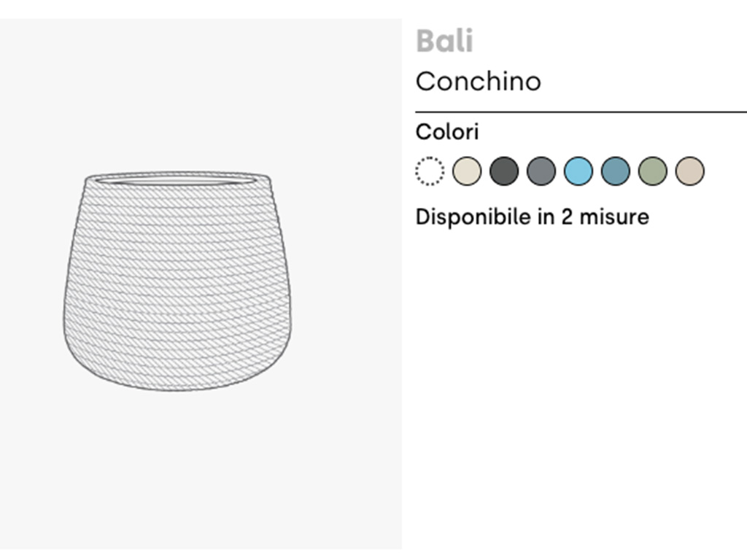Select the medium gray color swatch

pos(541,171)
